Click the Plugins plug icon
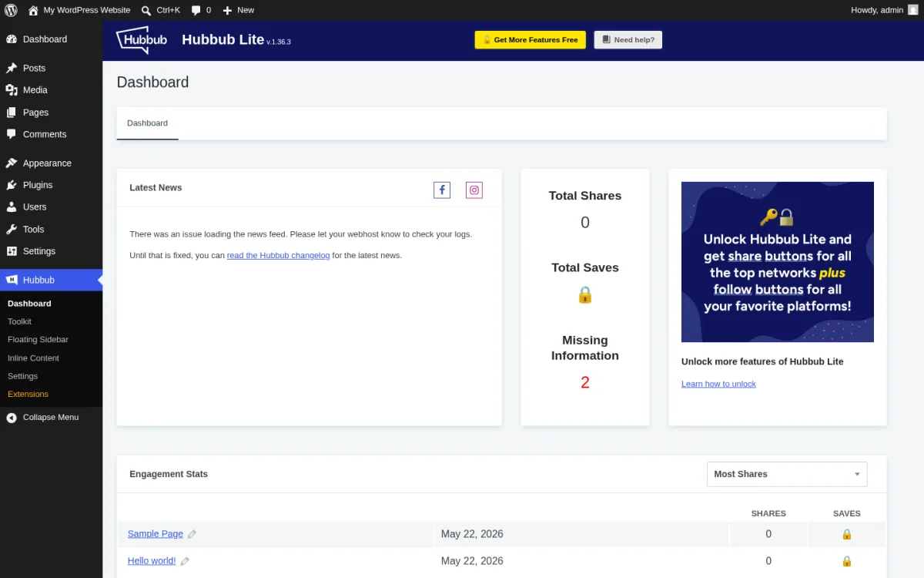The height and width of the screenshot is (578, 924). [x=12, y=185]
